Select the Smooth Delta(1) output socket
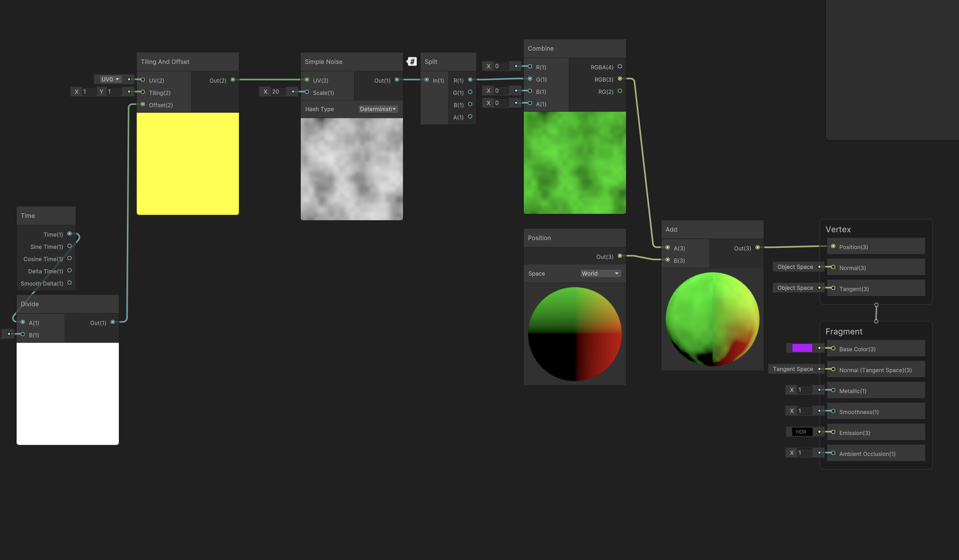Viewport: 959px width, 560px height. 70,283
